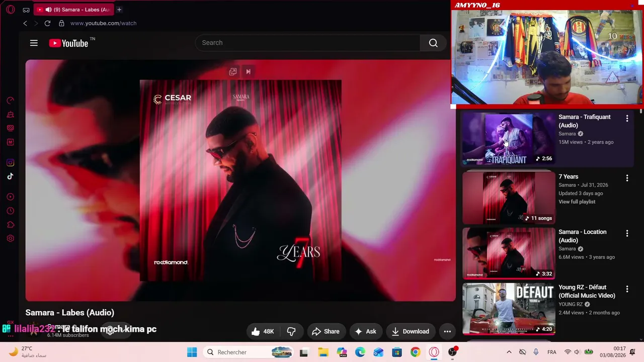Open history clock in Opera sidebar
This screenshot has height=362, width=644.
(10, 211)
